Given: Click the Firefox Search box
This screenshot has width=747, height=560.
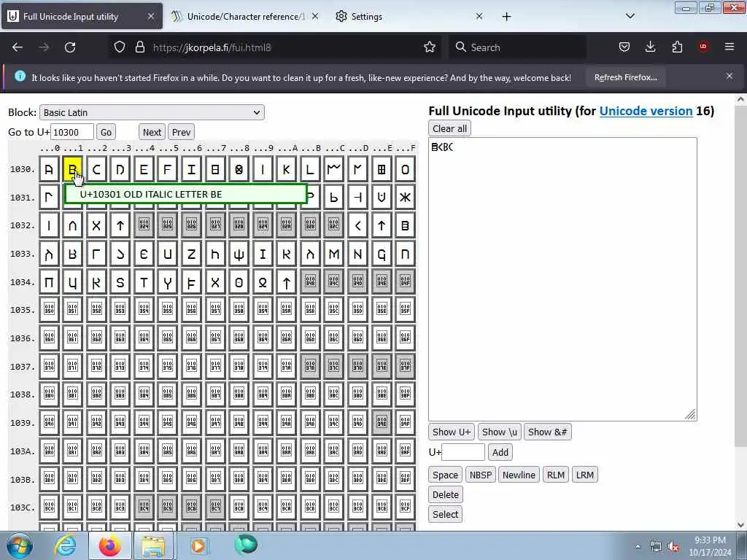Looking at the screenshot, I should tap(517, 47).
